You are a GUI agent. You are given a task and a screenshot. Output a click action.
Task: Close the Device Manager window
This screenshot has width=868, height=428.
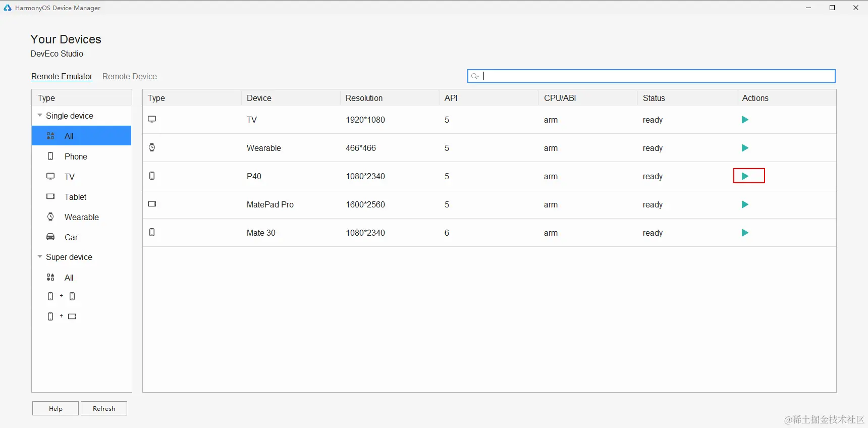pyautogui.click(x=856, y=8)
